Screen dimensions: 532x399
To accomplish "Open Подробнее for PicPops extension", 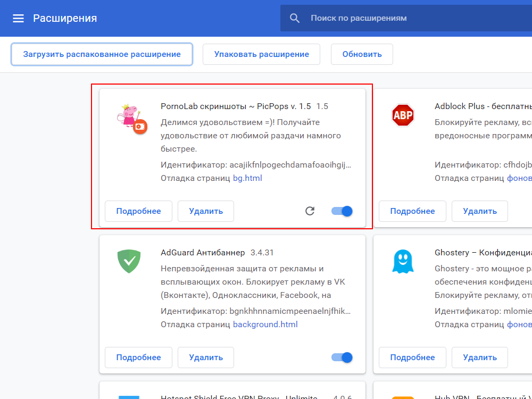I will tap(138, 211).
